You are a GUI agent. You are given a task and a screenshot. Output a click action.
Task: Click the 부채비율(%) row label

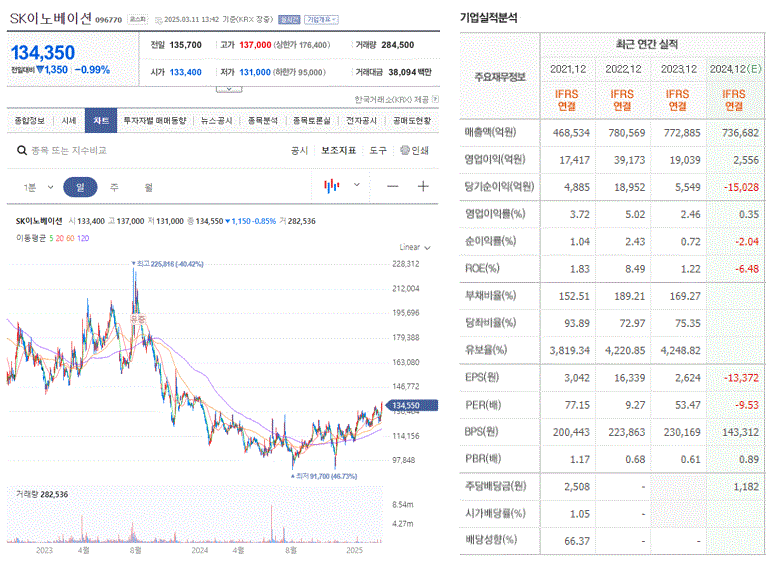pos(490,295)
